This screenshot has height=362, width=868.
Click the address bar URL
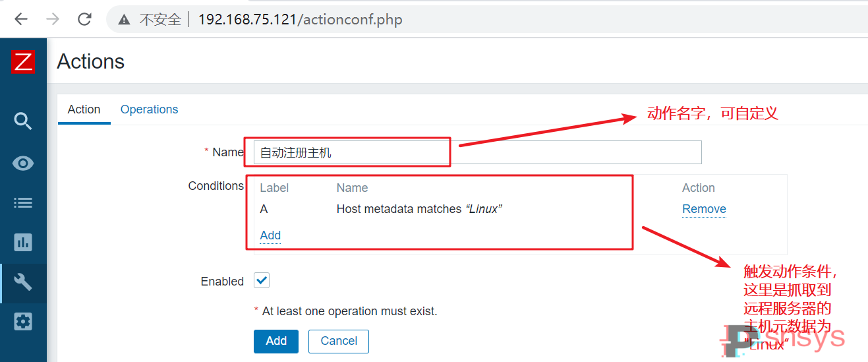pyautogui.click(x=300, y=20)
